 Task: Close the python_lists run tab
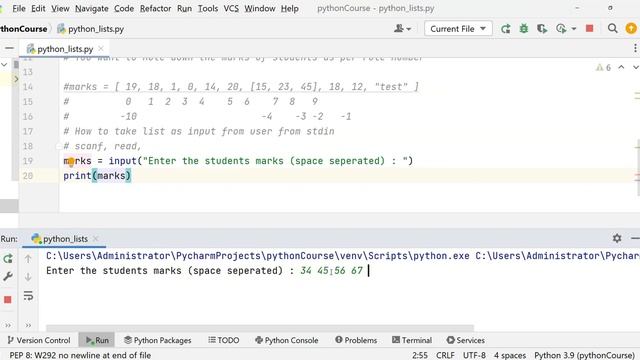(x=96, y=238)
